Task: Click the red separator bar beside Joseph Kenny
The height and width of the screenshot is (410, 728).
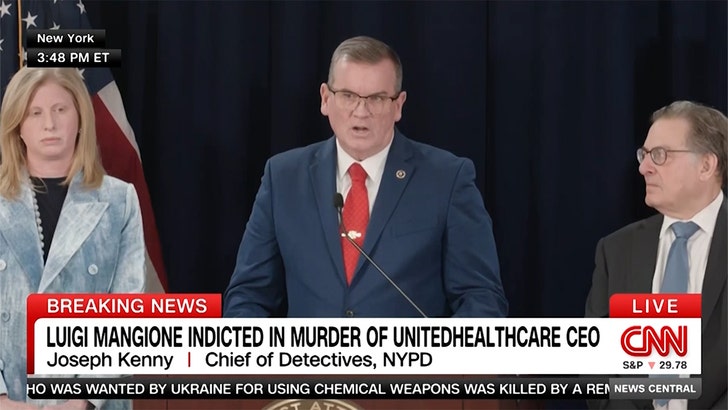Action: pos(189,360)
